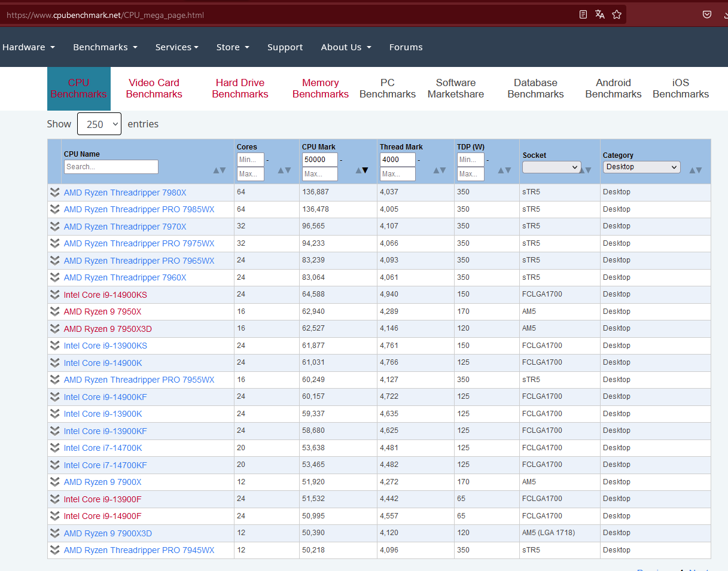Open reader view icon in address bar
The height and width of the screenshot is (571, 728).
[583, 14]
